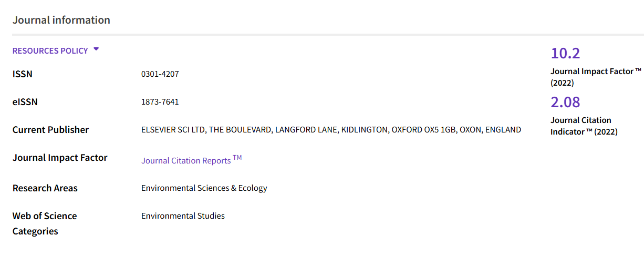Click the eISSN field label

click(25, 102)
